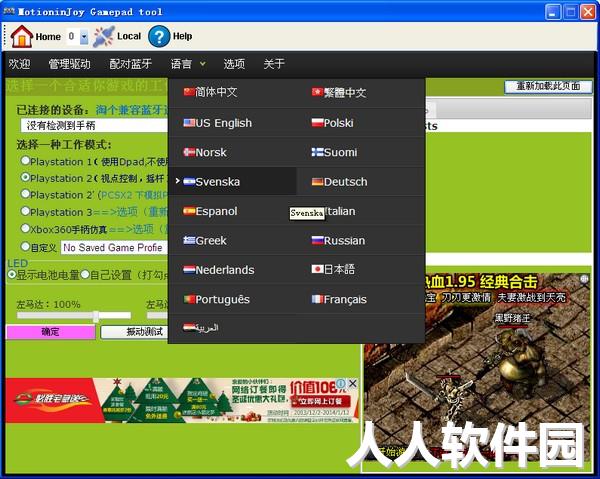
Task: Click the blue Help question mark icon
Action: pyautogui.click(x=159, y=36)
